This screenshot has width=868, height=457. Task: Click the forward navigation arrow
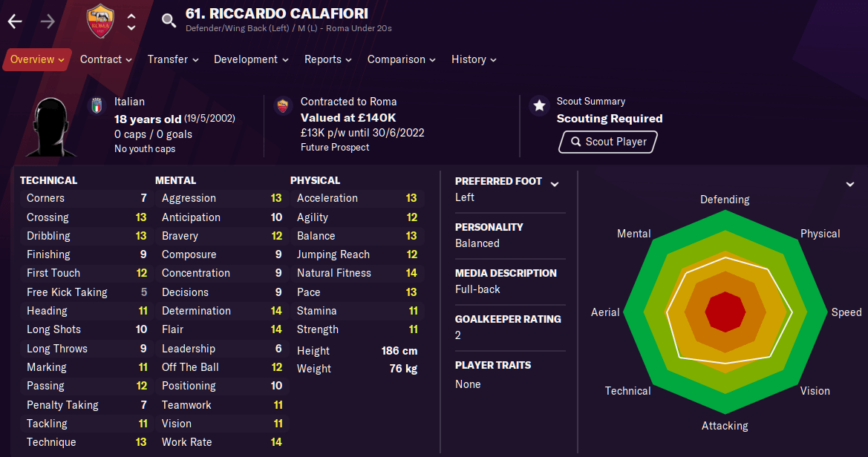point(48,22)
